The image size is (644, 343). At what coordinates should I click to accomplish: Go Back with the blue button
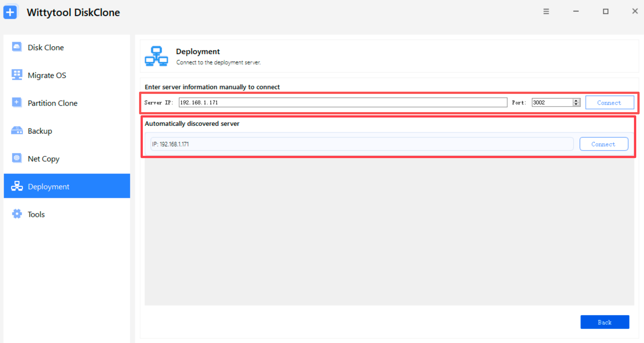(605, 322)
